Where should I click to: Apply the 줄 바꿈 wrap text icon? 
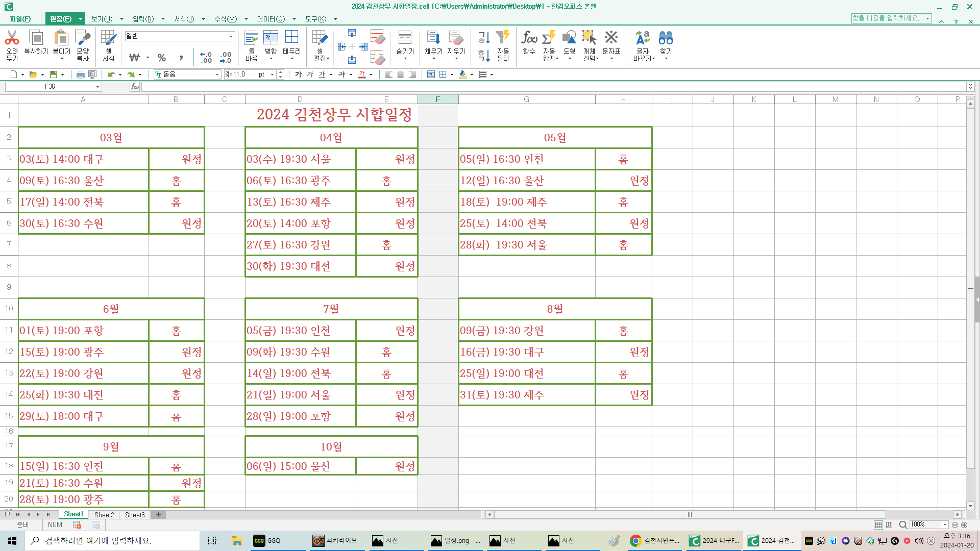pos(251,38)
